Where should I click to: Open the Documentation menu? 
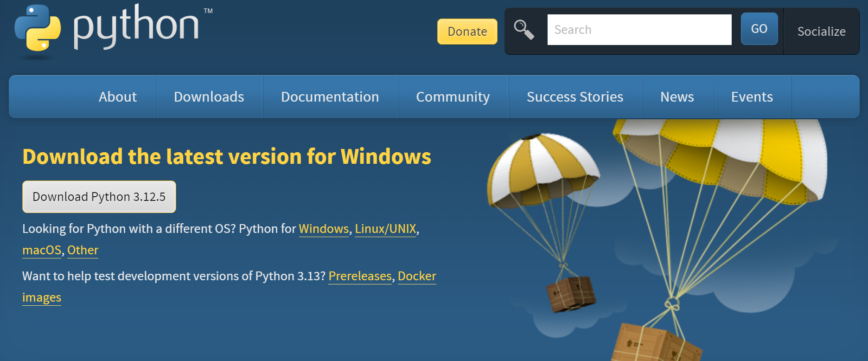[330, 97]
